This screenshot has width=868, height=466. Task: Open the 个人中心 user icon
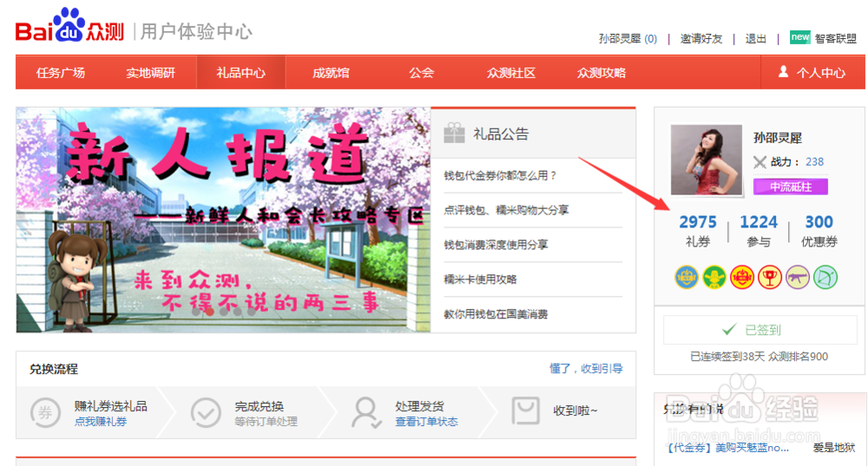point(783,72)
